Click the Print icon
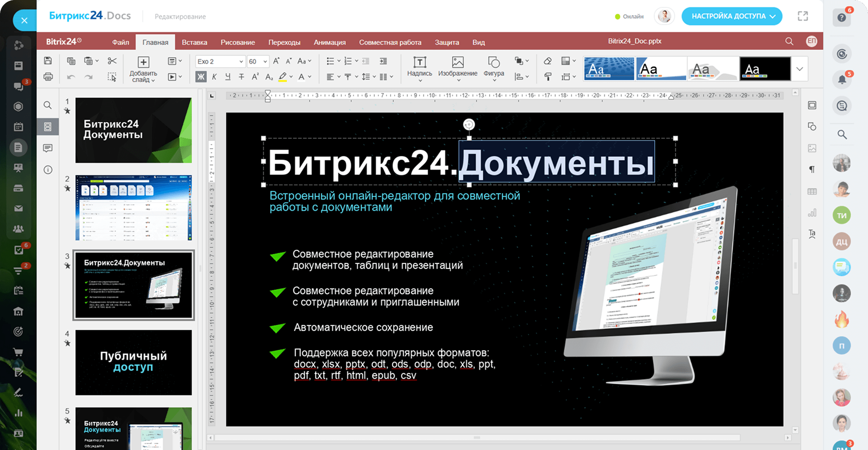868x450 pixels. pyautogui.click(x=48, y=77)
